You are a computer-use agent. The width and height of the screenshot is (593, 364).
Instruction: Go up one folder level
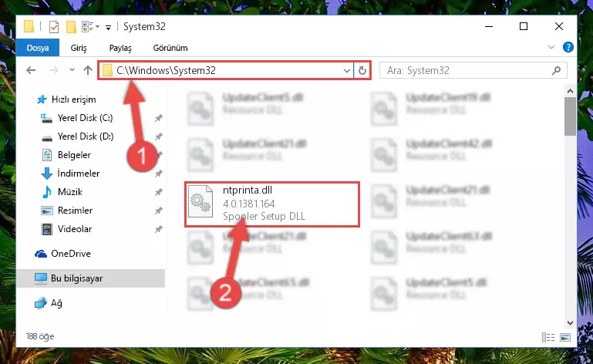(x=88, y=70)
